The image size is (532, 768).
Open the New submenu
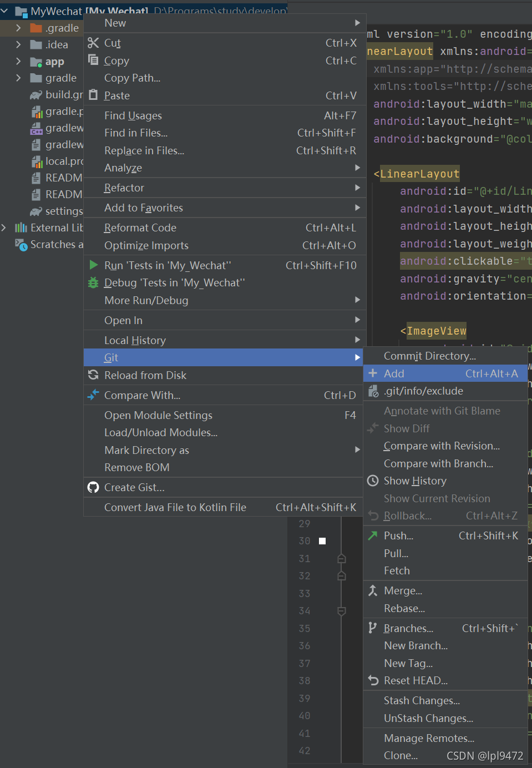[x=225, y=23]
